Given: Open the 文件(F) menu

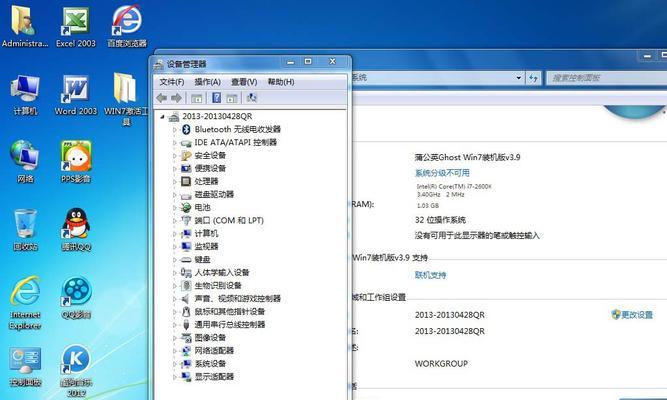Looking at the screenshot, I should [171, 82].
